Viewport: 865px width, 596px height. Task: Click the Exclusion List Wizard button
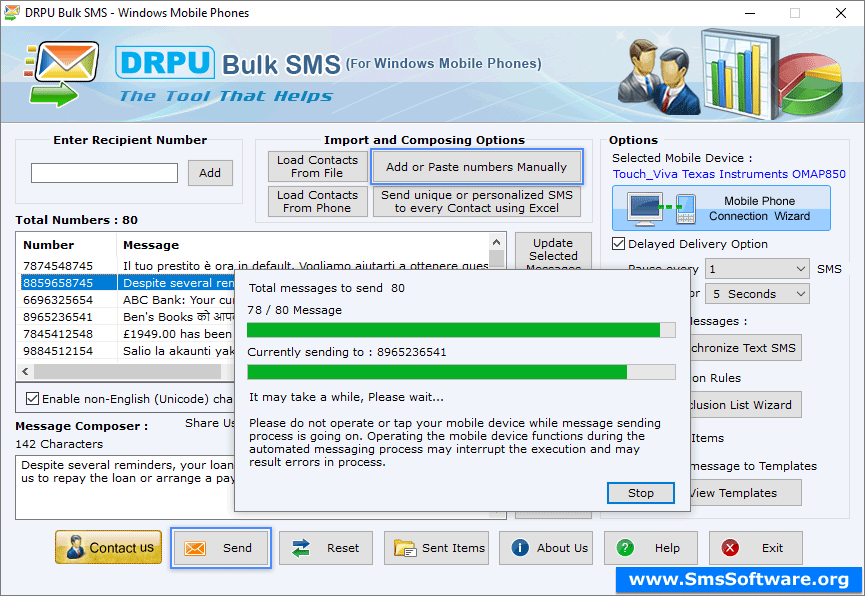coord(745,405)
